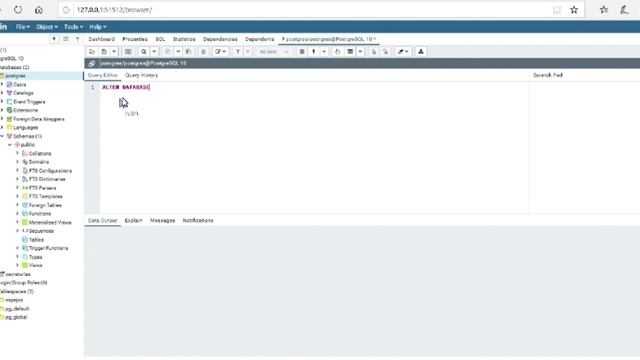
Task: Click inside the SQL editor on line 1
Action: tap(314, 87)
